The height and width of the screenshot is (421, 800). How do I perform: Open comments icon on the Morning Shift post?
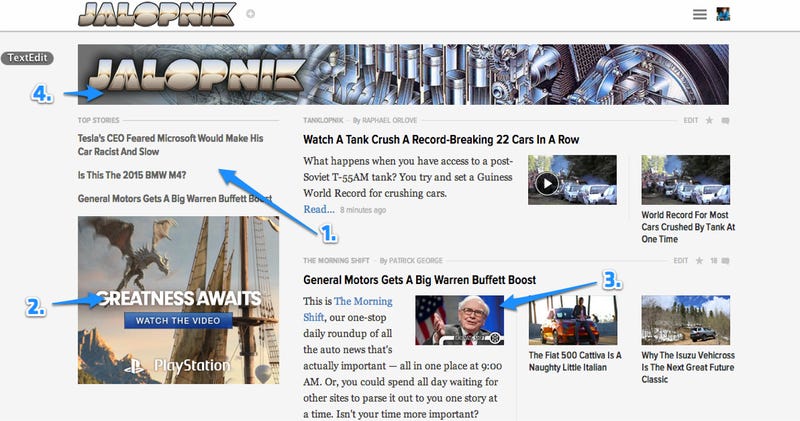click(725, 261)
